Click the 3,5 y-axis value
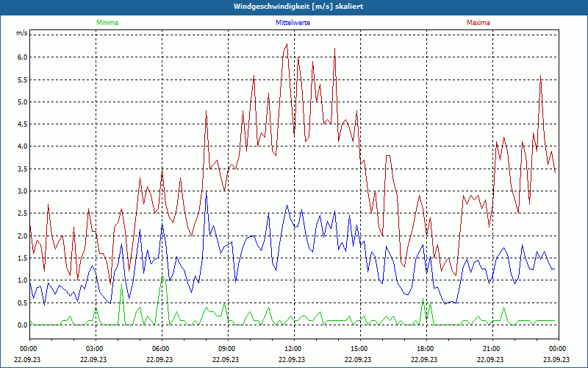Screen dimensions: 588x368 23,169
